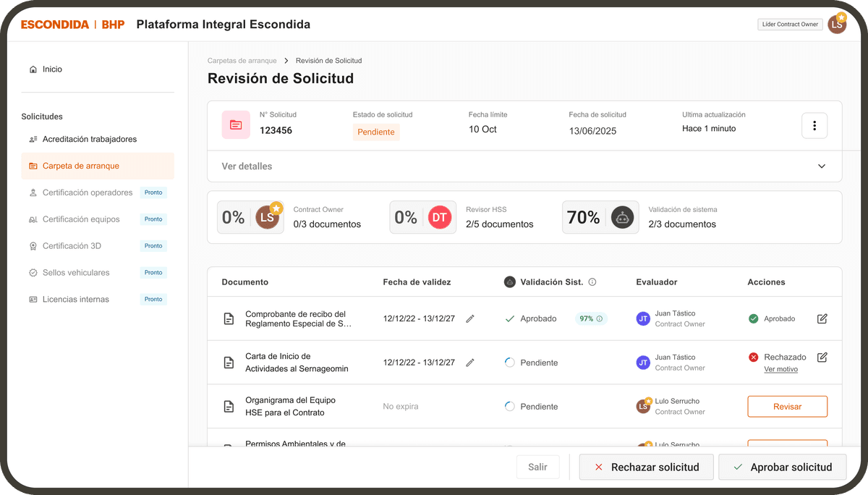Expand the Ver detalles section
Image resolution: width=868 pixels, height=495 pixels.
pos(821,166)
